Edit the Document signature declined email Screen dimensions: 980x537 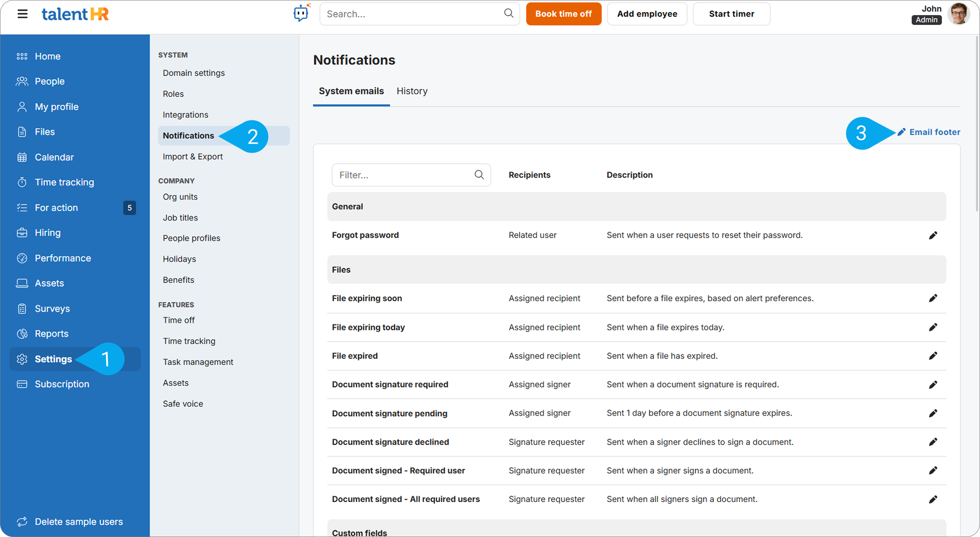(933, 442)
